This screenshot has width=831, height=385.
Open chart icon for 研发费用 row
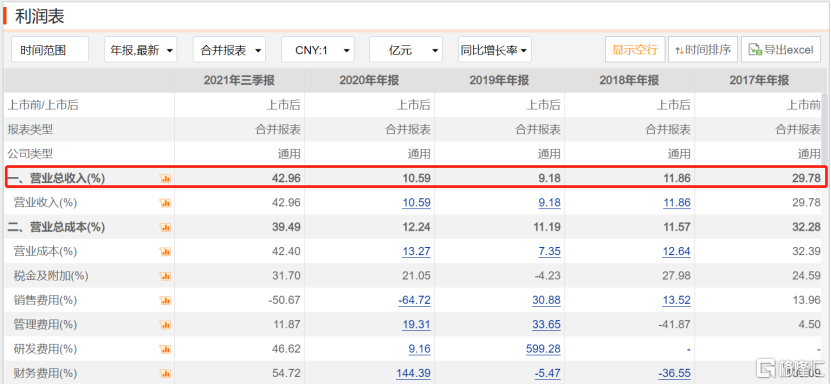(165, 349)
